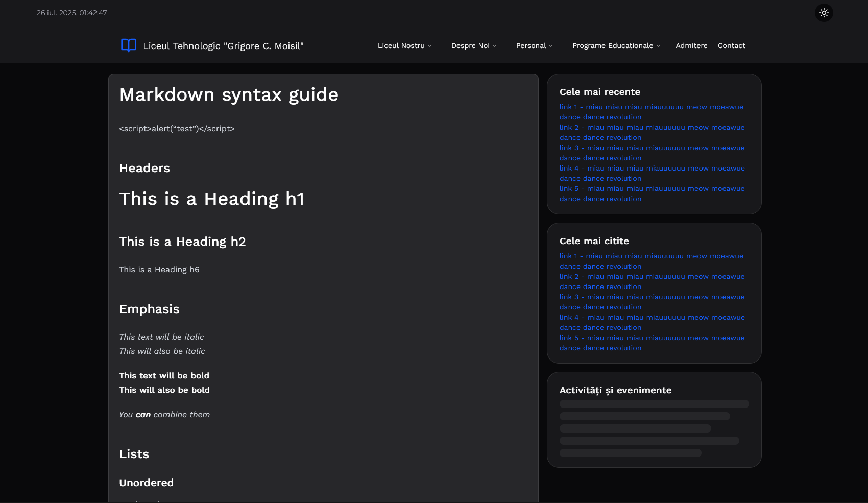Open link 4 under Cele mai recente

coord(652,173)
